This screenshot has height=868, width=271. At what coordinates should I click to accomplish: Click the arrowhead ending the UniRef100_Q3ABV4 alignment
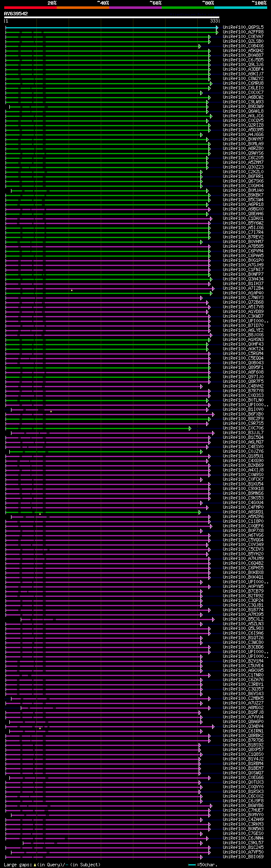tap(213, 727)
